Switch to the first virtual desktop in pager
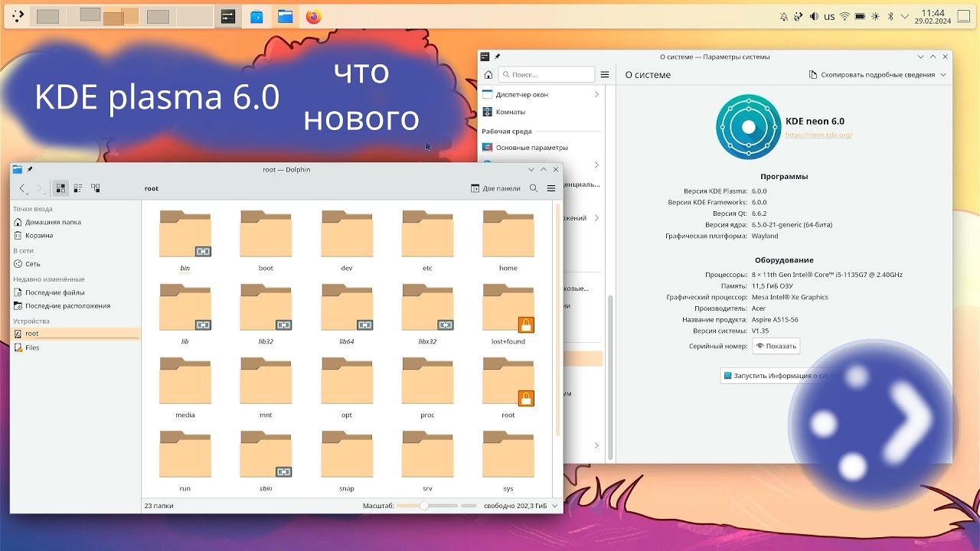 (x=47, y=16)
